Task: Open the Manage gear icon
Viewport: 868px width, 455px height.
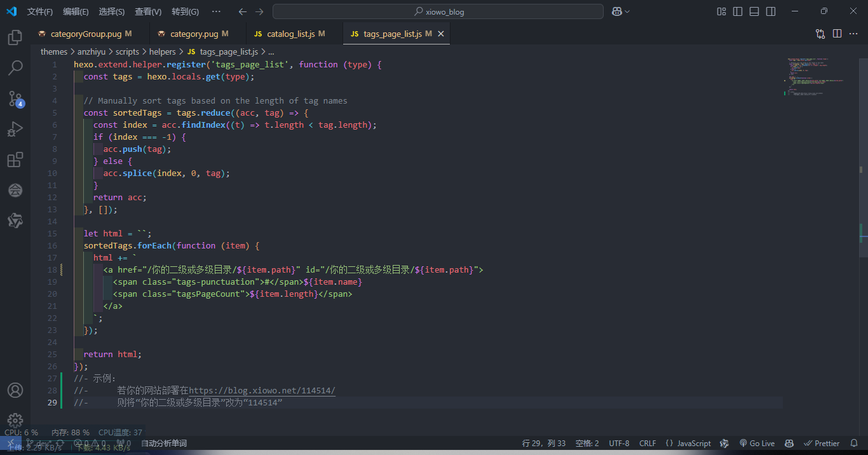Action: click(x=15, y=420)
